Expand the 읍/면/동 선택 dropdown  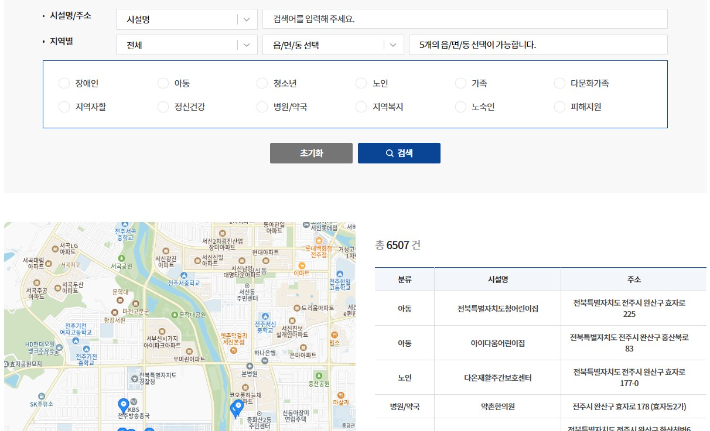coord(333,45)
